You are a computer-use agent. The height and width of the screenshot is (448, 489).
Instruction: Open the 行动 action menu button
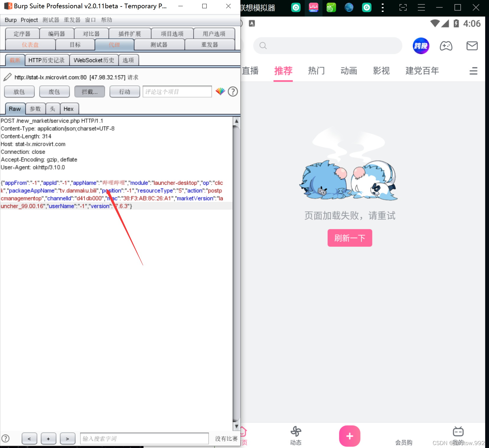click(125, 92)
